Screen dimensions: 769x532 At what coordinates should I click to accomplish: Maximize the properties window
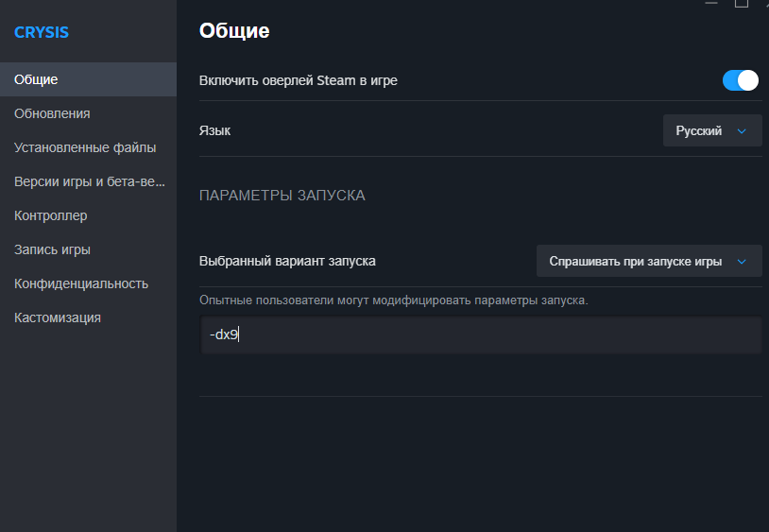click(741, 3)
